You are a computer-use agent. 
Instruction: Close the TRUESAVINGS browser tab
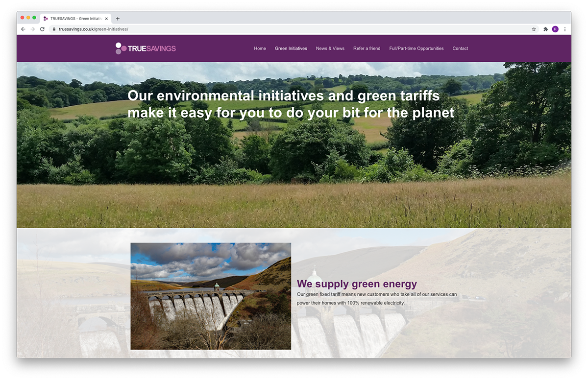tap(106, 19)
